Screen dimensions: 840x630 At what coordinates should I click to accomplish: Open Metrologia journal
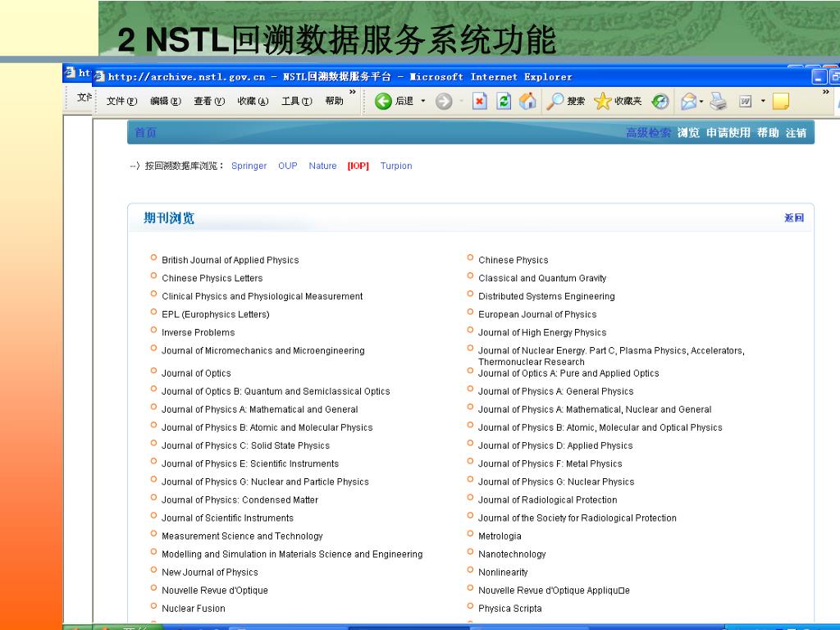(500, 536)
